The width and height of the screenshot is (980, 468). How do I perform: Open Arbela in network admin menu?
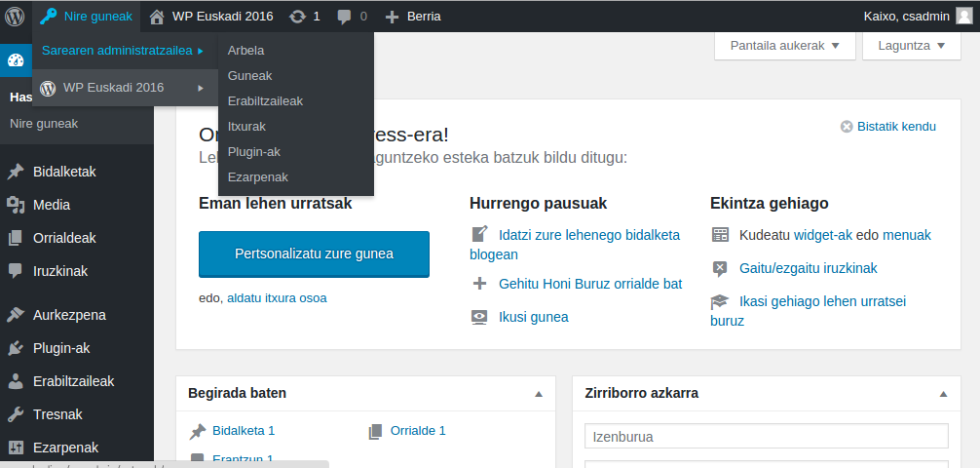point(246,51)
